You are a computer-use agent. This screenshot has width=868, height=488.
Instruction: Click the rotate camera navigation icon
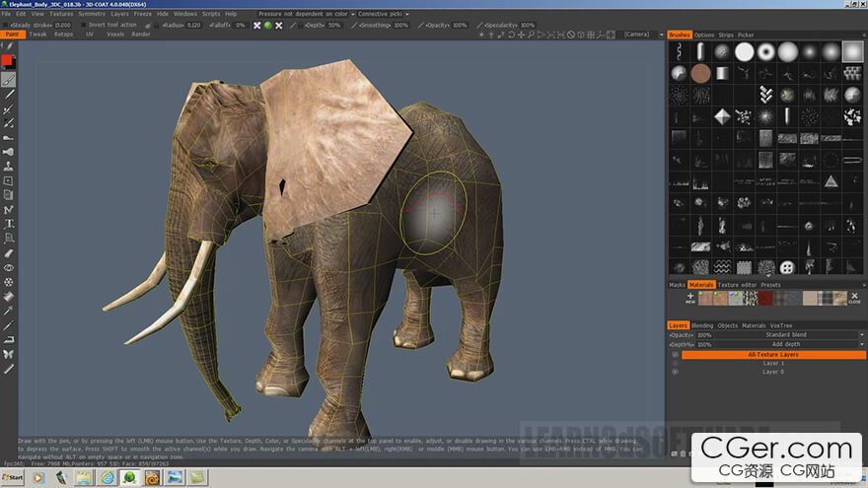coord(511,35)
